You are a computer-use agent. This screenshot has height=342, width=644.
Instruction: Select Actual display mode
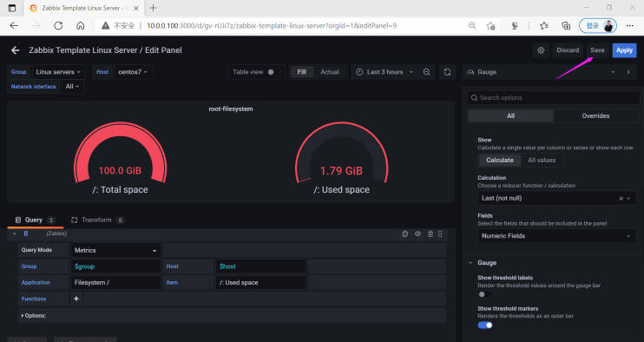(330, 72)
